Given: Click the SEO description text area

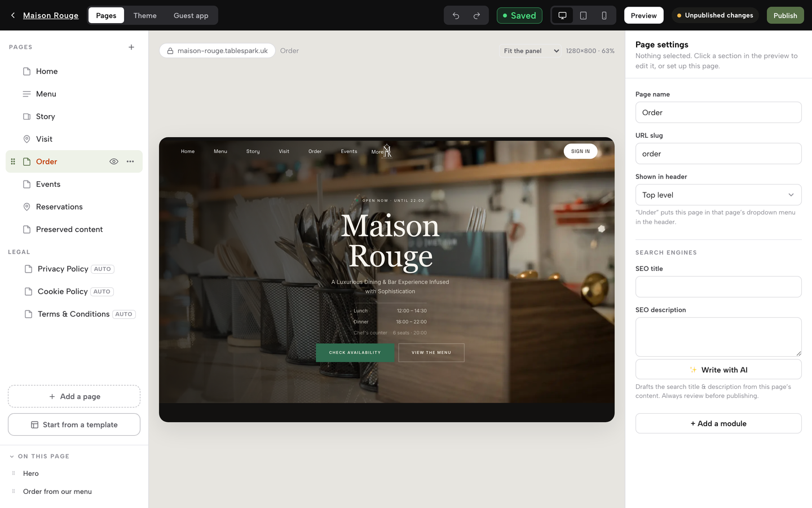Looking at the screenshot, I should (x=718, y=337).
